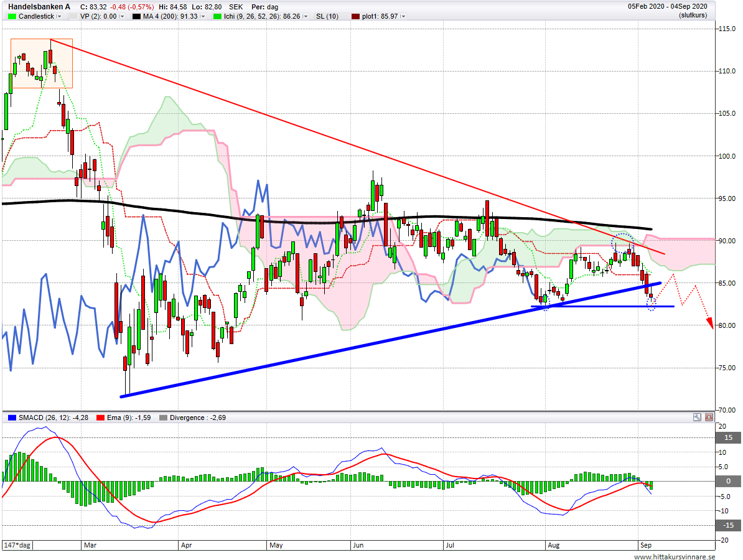Image resolution: width=743 pixels, height=560 pixels.
Task: Click the 15 level marker on SMACD axis
Action: coord(728,437)
